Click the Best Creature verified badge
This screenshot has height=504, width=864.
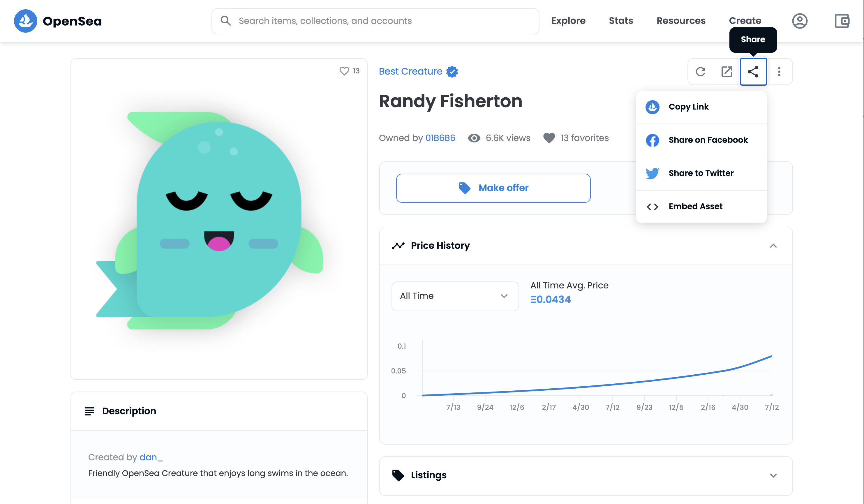pos(452,72)
